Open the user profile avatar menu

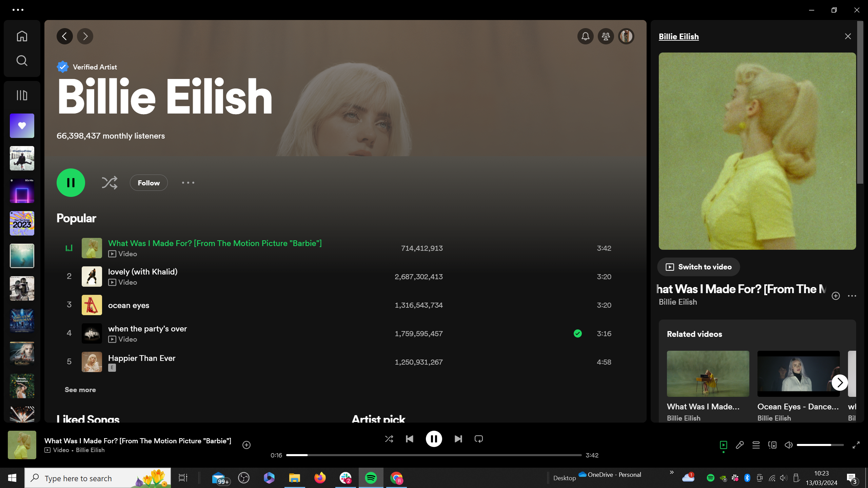coord(626,36)
